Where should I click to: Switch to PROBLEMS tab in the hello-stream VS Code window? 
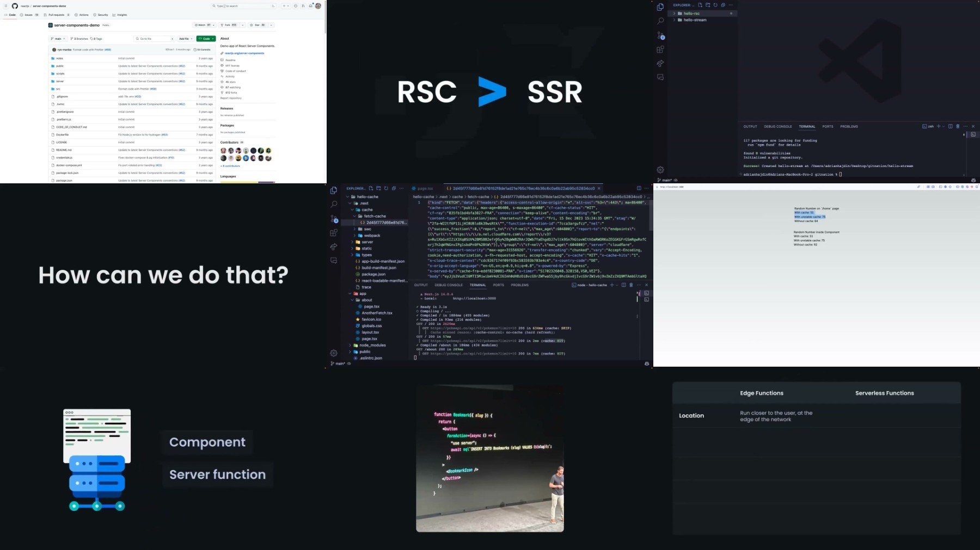point(849,127)
